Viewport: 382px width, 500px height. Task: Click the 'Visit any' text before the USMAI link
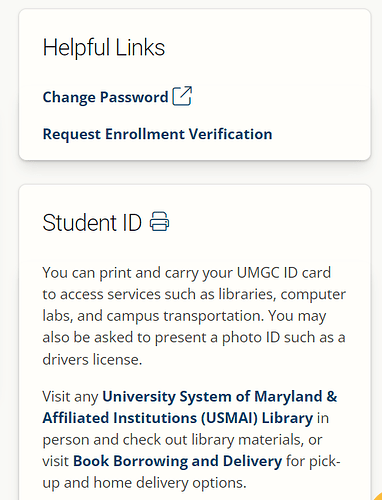pyautogui.click(x=70, y=397)
